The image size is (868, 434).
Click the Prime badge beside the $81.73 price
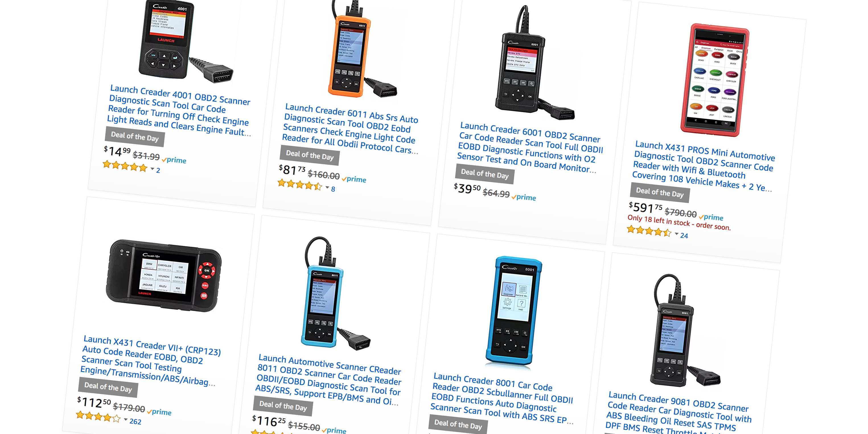pos(354,179)
